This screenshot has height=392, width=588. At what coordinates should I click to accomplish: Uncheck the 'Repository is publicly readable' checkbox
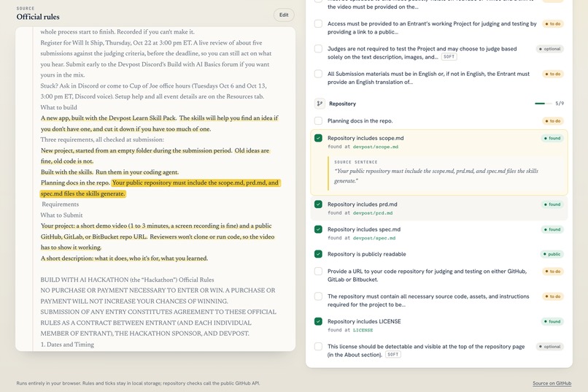[x=318, y=254]
